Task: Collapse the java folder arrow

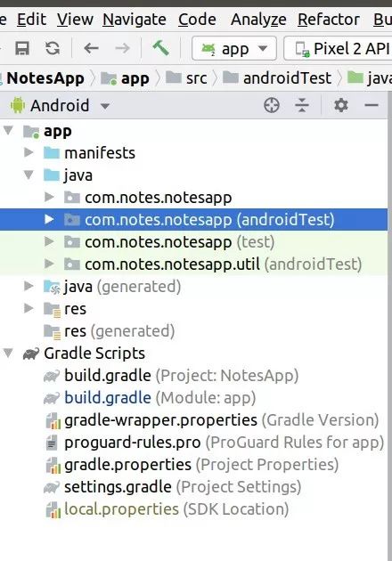Action: [x=29, y=175]
